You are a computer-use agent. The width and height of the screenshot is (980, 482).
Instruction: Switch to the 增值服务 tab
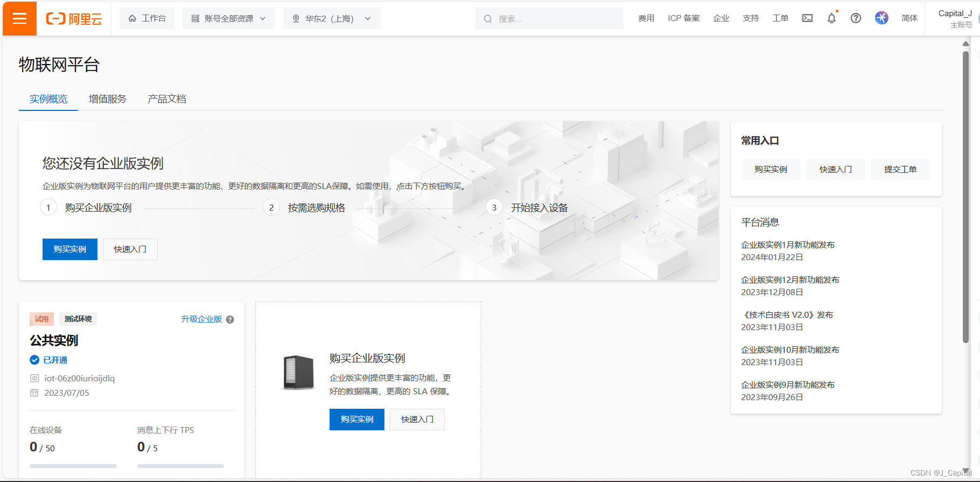tap(108, 99)
